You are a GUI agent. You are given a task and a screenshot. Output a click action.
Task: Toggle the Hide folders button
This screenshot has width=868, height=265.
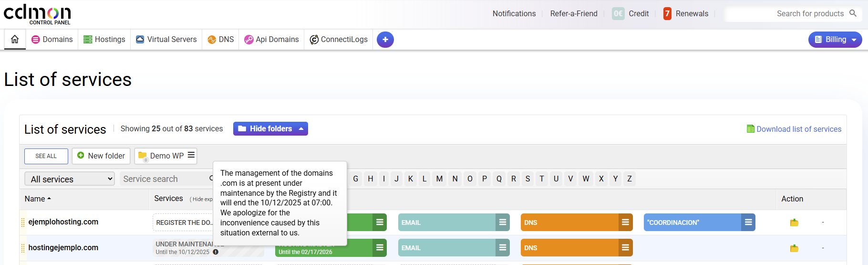click(270, 129)
